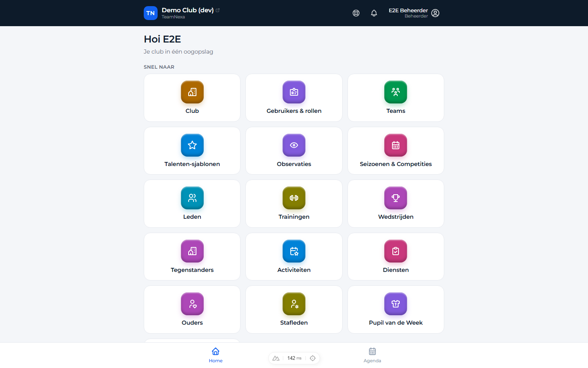The height and width of the screenshot is (368, 588).
Task: Click the 'TeamNexa' subtitle under club name
Action: click(x=173, y=17)
